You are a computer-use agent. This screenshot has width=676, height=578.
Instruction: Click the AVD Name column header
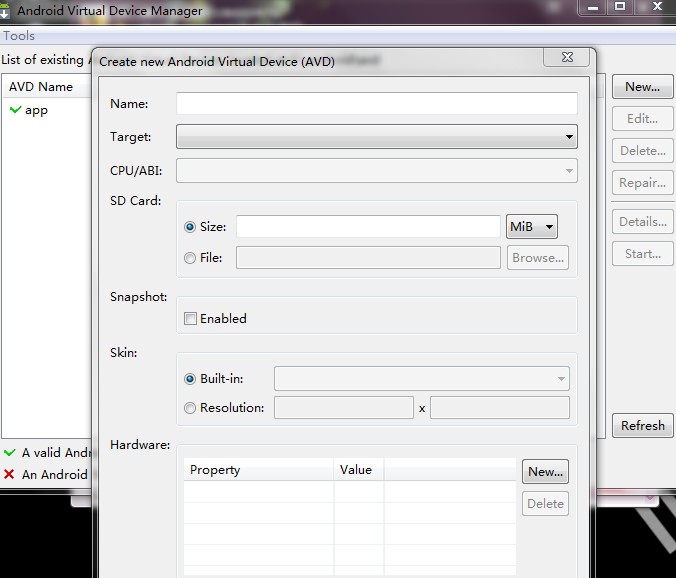pos(47,87)
